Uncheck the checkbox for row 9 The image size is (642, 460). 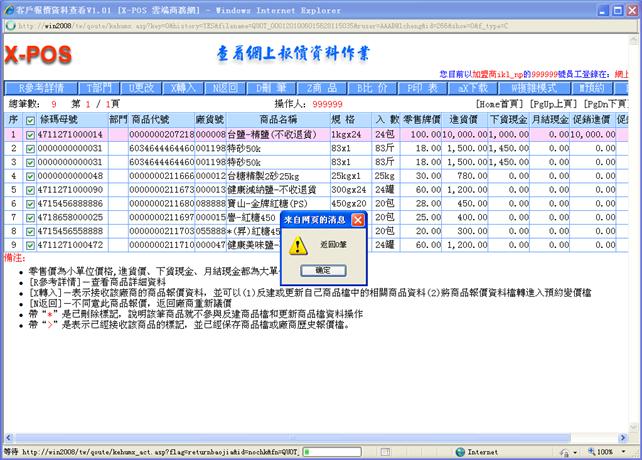point(29,244)
